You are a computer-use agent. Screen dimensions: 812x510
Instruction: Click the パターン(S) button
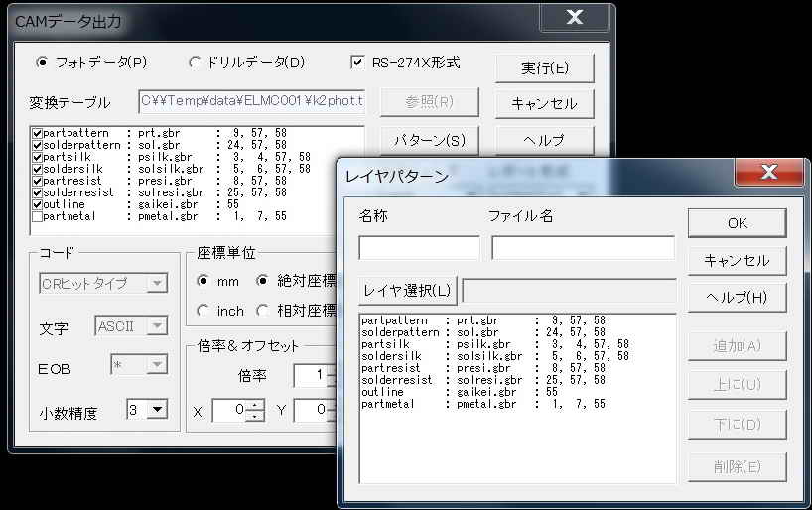(x=429, y=140)
